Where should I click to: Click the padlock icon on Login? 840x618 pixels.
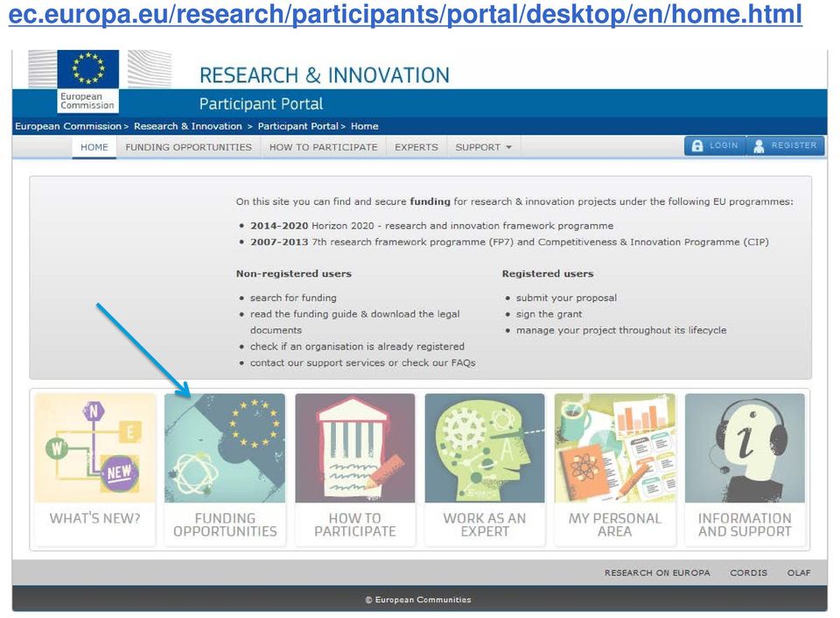697,146
